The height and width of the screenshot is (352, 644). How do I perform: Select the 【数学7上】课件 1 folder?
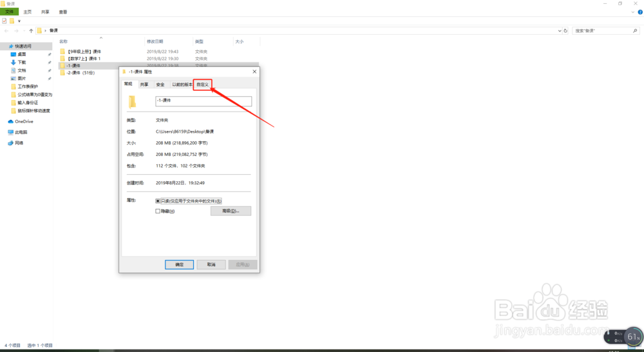(x=84, y=59)
